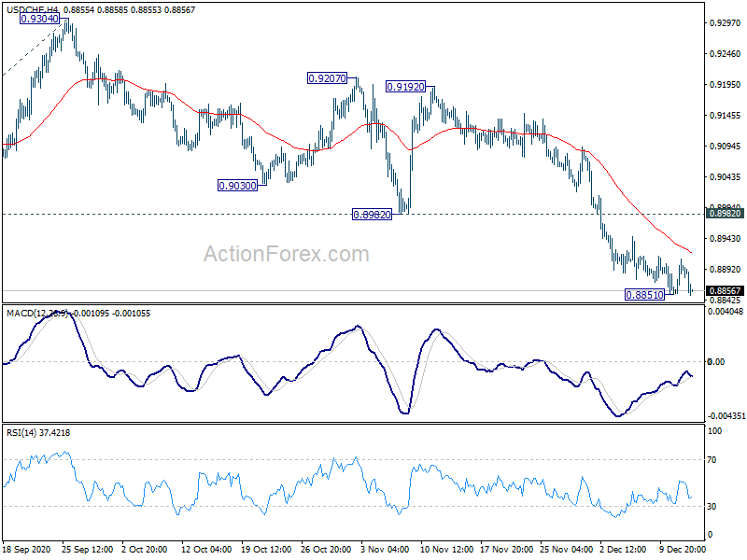Click the RSI 70 scale value
747x560 pixels.
pyautogui.click(x=712, y=460)
